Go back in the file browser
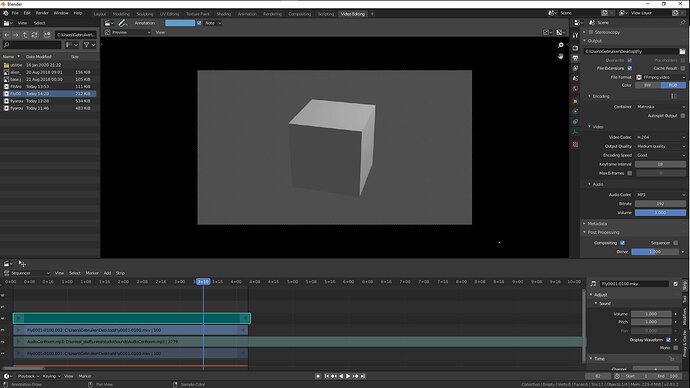This screenshot has height=388, width=690. pyautogui.click(x=7, y=35)
